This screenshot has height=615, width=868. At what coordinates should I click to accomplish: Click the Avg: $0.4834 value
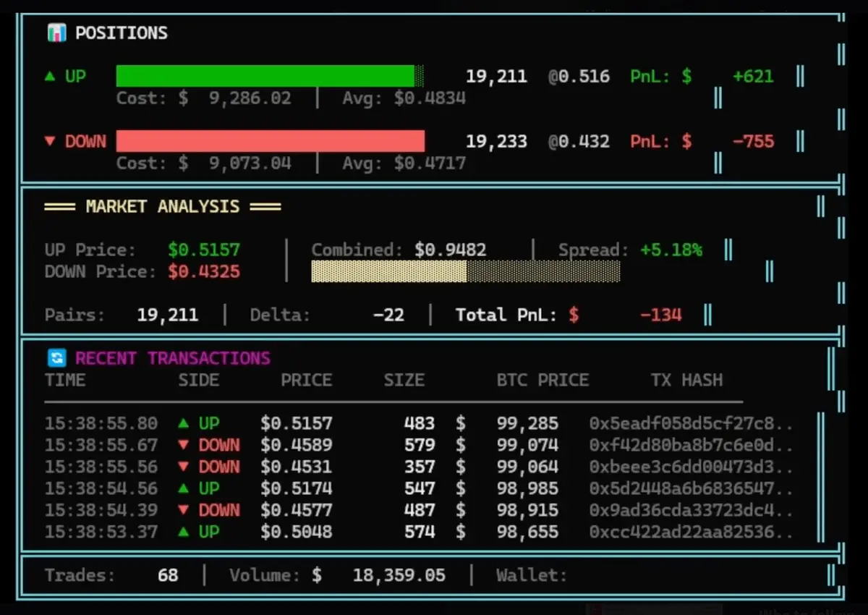tap(404, 98)
